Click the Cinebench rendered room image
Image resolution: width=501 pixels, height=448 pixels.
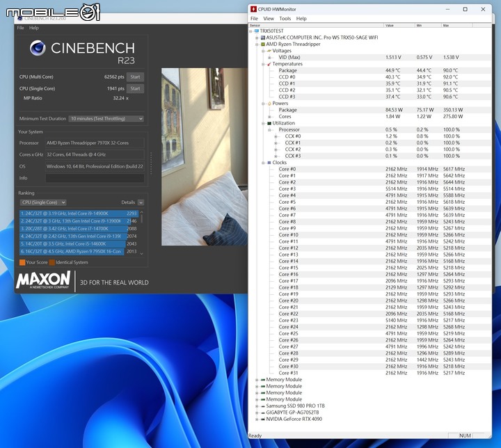tap(205, 157)
